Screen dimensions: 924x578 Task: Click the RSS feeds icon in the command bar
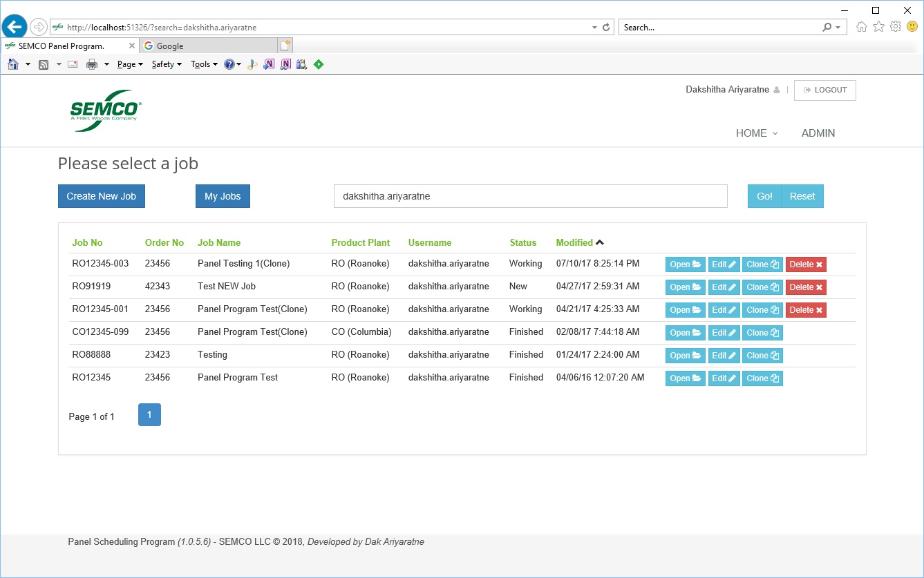(44, 64)
